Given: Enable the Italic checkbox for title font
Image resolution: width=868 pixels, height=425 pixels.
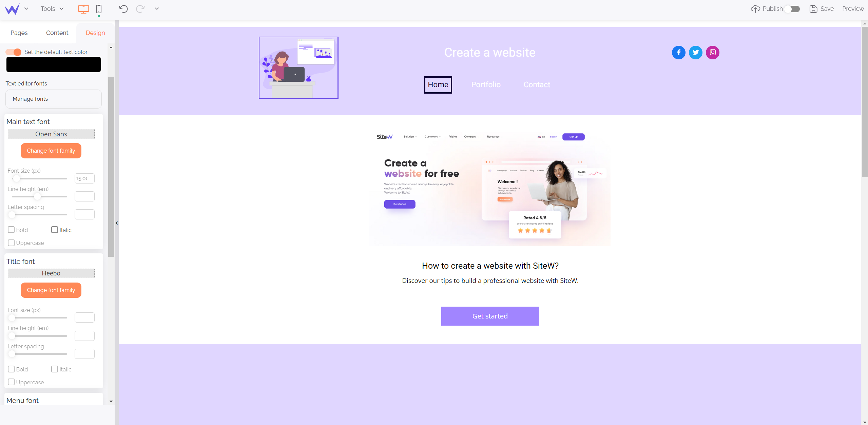Looking at the screenshot, I should (x=55, y=369).
